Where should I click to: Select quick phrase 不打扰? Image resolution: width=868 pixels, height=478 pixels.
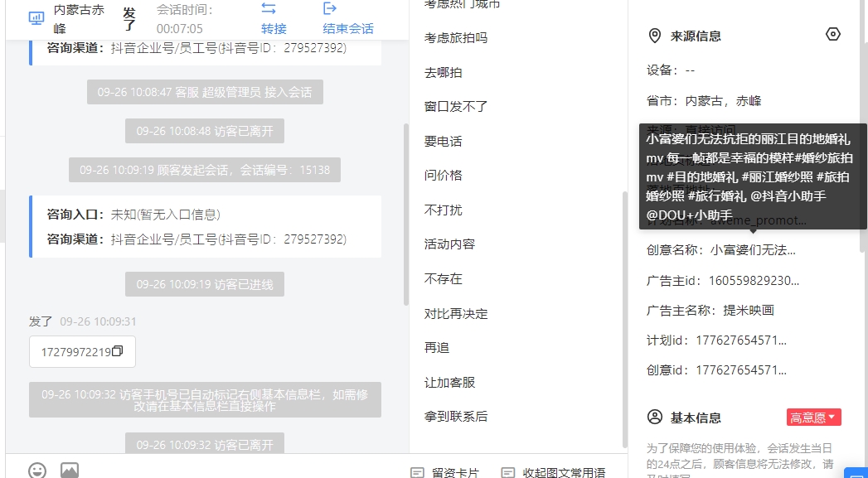coord(443,210)
